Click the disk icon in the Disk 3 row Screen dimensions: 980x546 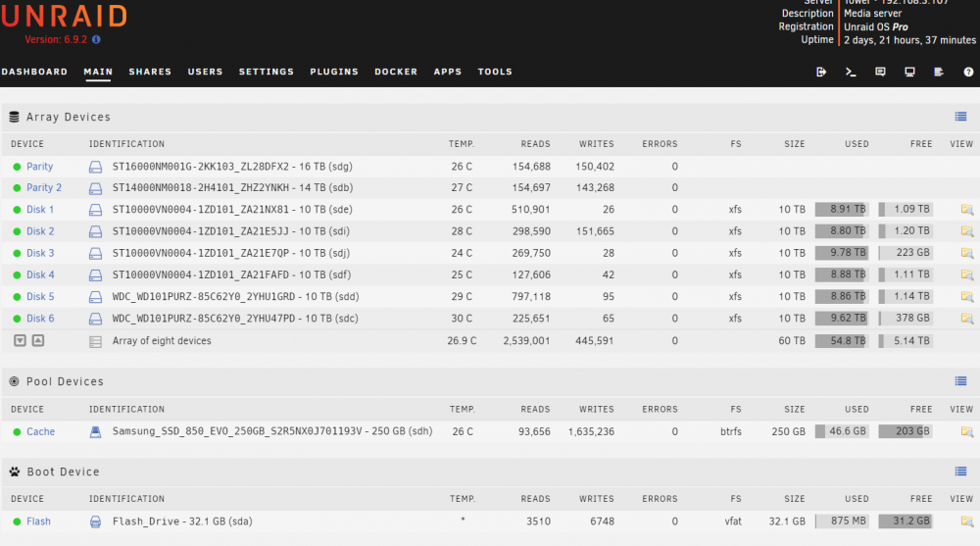point(95,253)
